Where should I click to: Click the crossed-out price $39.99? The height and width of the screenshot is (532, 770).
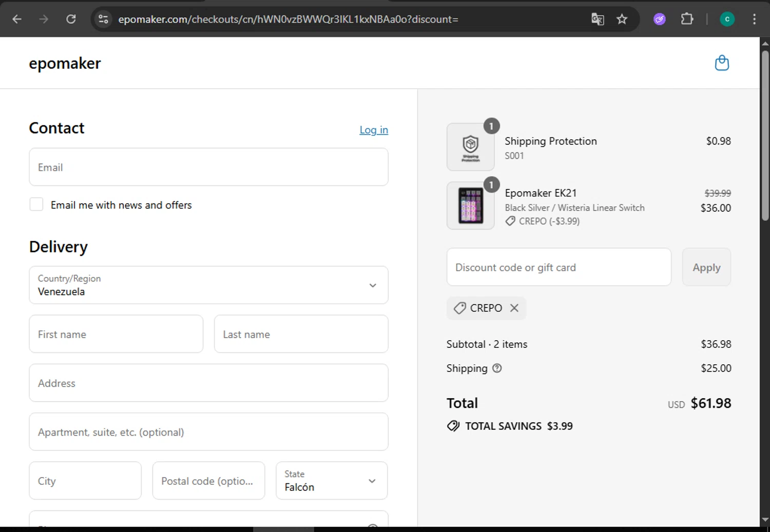[x=718, y=193]
